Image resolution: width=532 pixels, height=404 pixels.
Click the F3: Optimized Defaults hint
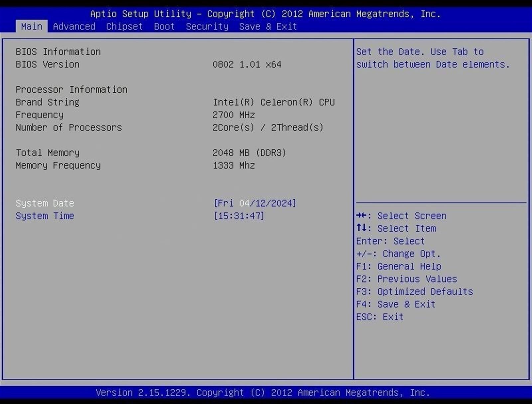point(415,291)
